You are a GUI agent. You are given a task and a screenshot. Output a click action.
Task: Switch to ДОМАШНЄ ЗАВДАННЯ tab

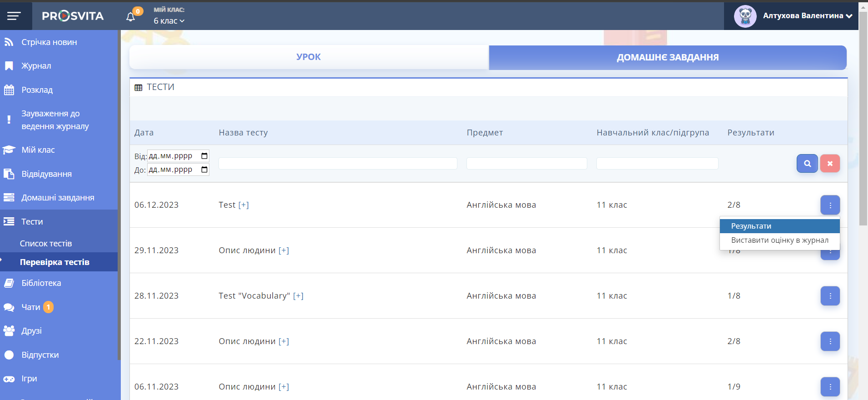coord(667,58)
